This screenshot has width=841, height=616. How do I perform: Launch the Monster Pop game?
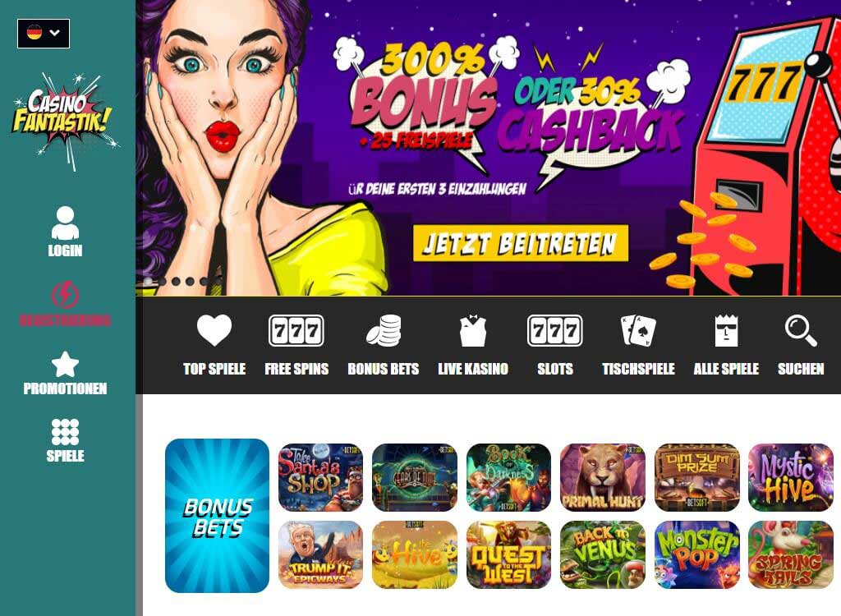click(696, 555)
